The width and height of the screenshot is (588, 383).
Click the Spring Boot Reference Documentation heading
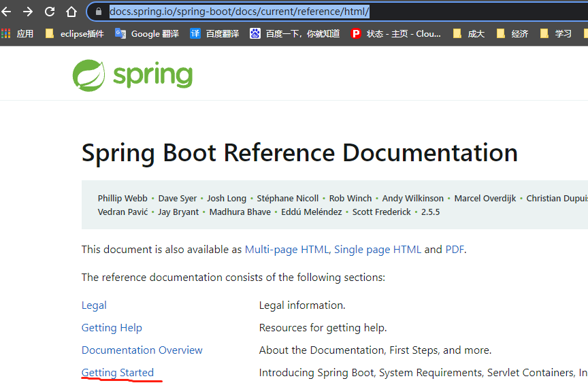pos(299,153)
